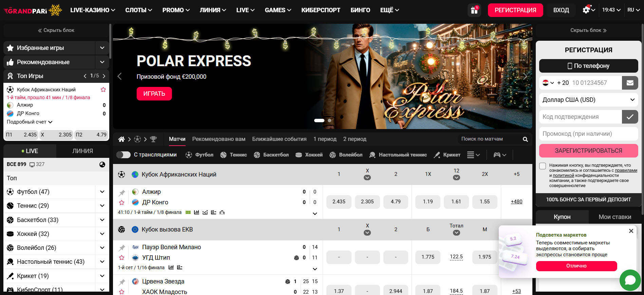Open the gamepad esports filter
This screenshot has height=295, width=644.
click(500, 155)
